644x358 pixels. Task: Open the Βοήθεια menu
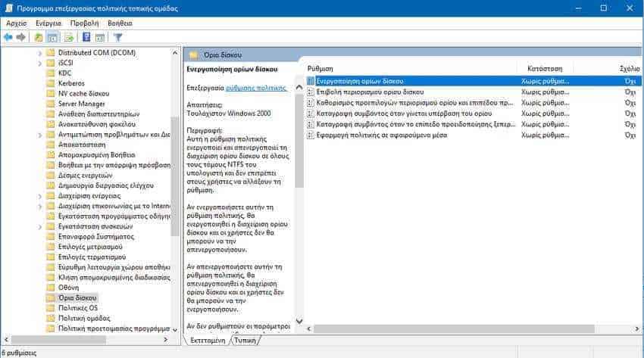(120, 23)
